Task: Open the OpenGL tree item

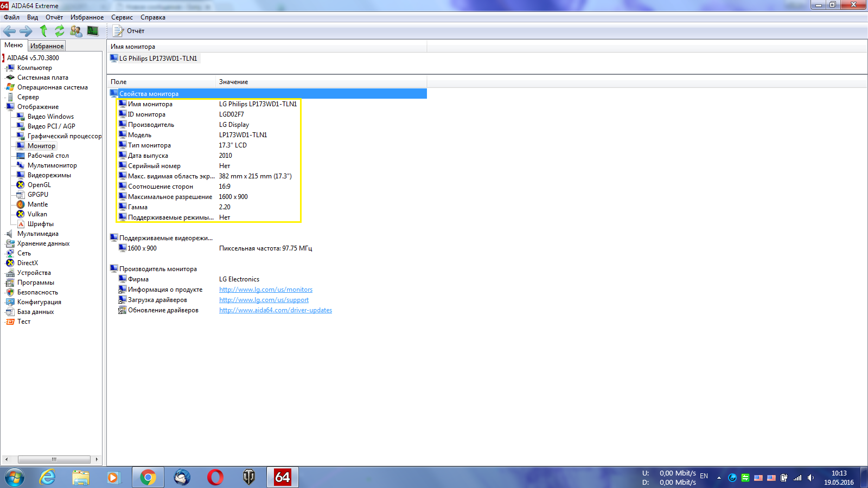Action: click(x=39, y=185)
